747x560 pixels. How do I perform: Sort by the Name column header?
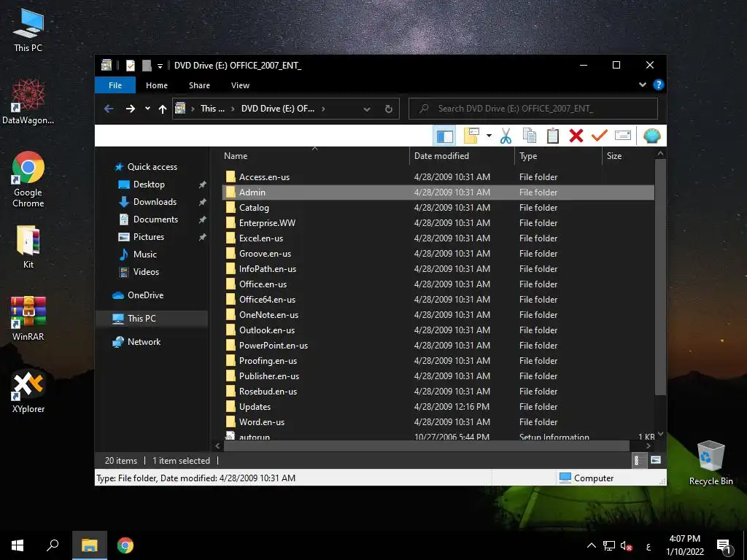click(315, 156)
